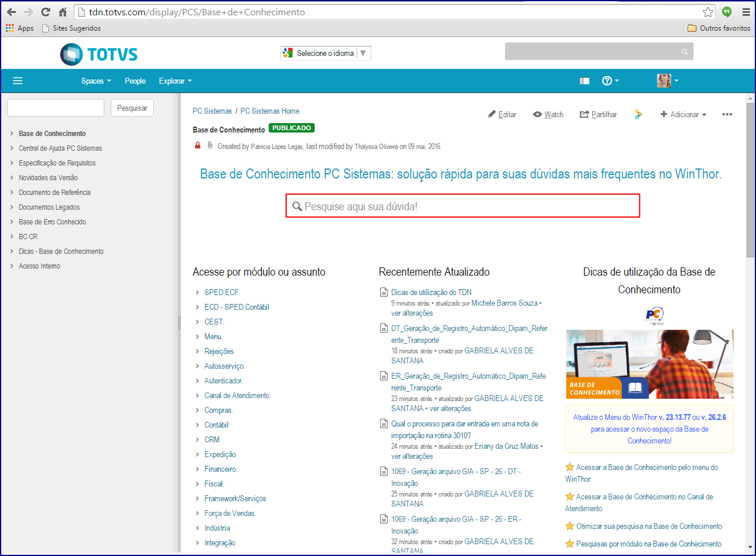Click the Watch button
The image size is (756, 556).
click(x=548, y=114)
